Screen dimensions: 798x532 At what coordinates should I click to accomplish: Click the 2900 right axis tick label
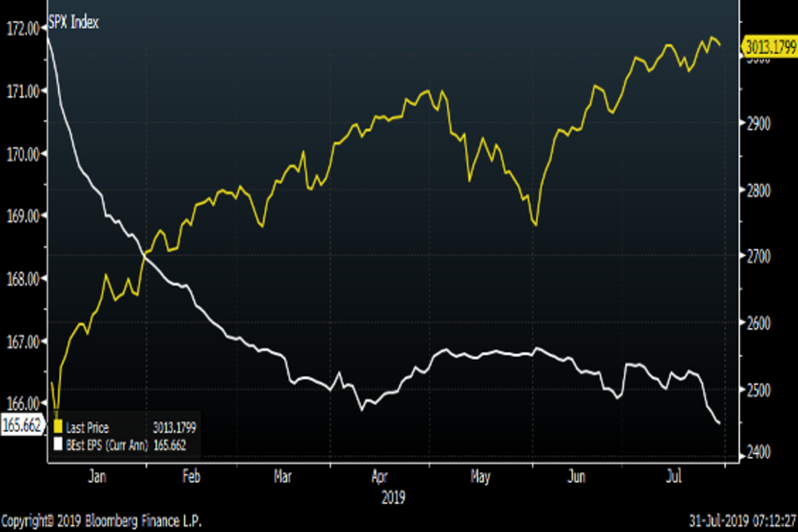[x=755, y=124]
